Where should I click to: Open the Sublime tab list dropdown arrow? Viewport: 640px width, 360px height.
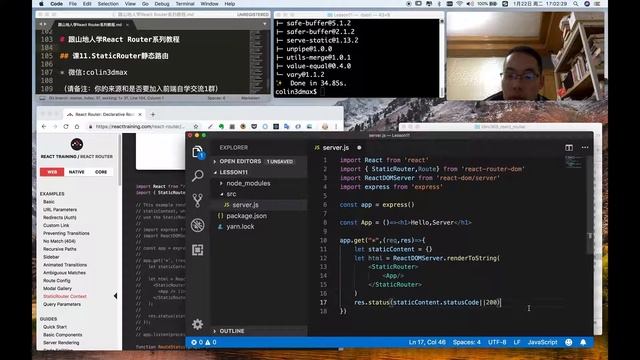[265, 24]
